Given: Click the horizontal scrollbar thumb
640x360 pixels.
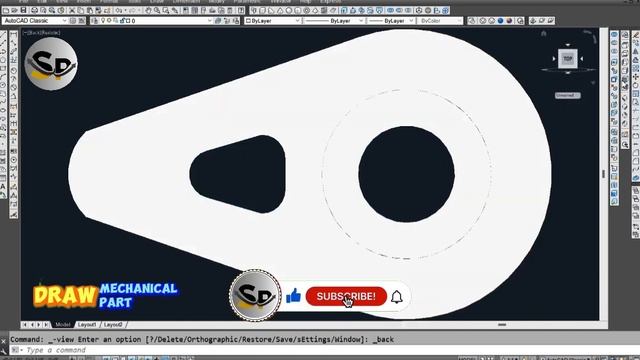Looking at the screenshot, I should (502, 325).
